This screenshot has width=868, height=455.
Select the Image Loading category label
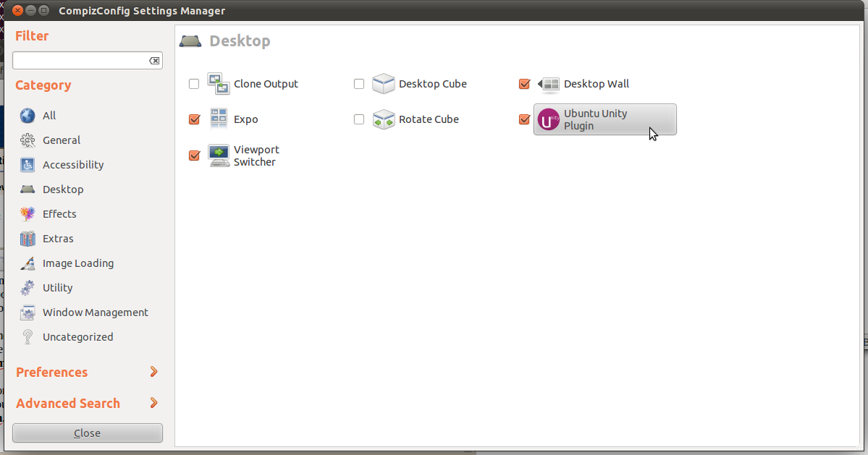click(78, 263)
